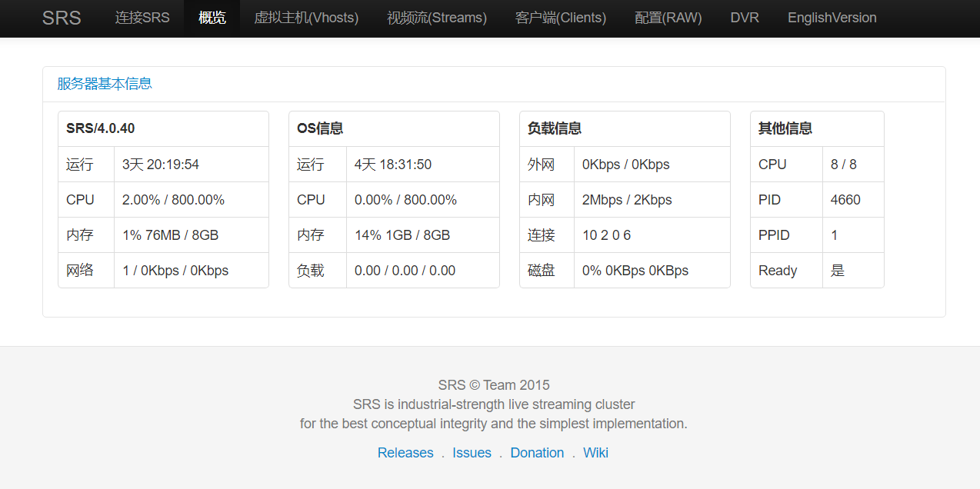The width and height of the screenshot is (980, 489).
Task: Click the Donation link
Action: coord(537,453)
